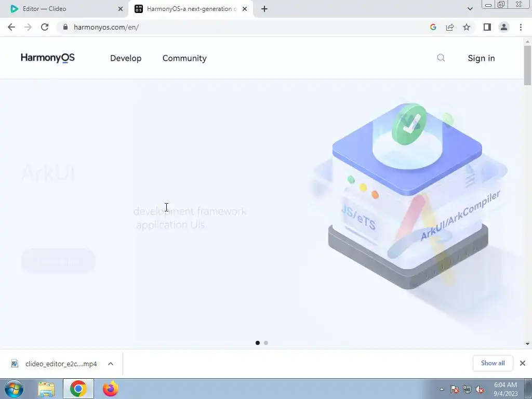Viewport: 532px width, 399px height.
Task: Open a new browser tab
Action: pos(264,9)
